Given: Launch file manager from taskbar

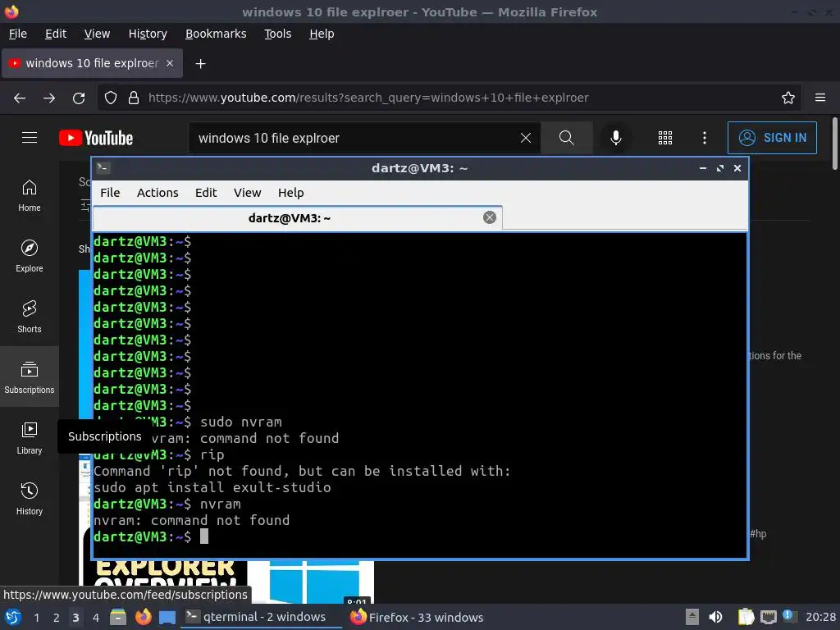Looking at the screenshot, I should [118, 617].
